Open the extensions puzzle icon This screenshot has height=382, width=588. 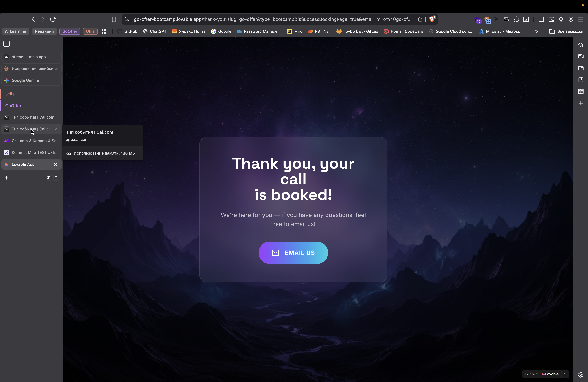coord(516,19)
